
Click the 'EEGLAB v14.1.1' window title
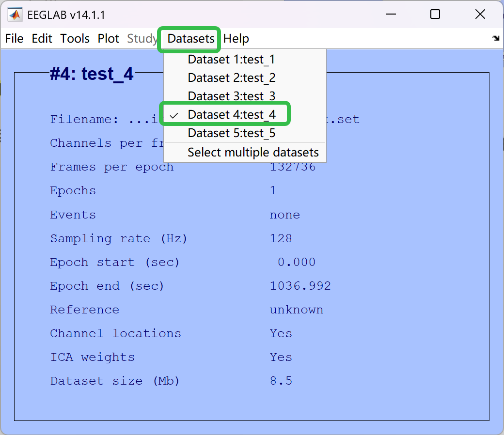(x=66, y=15)
